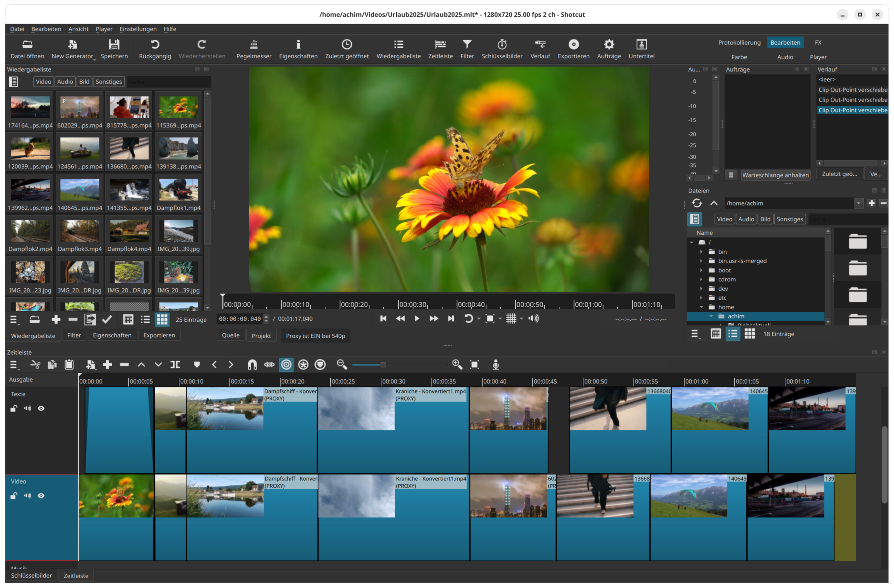Click the Warteschlange anhalten button
The height and width of the screenshot is (588, 894).
[775, 175]
